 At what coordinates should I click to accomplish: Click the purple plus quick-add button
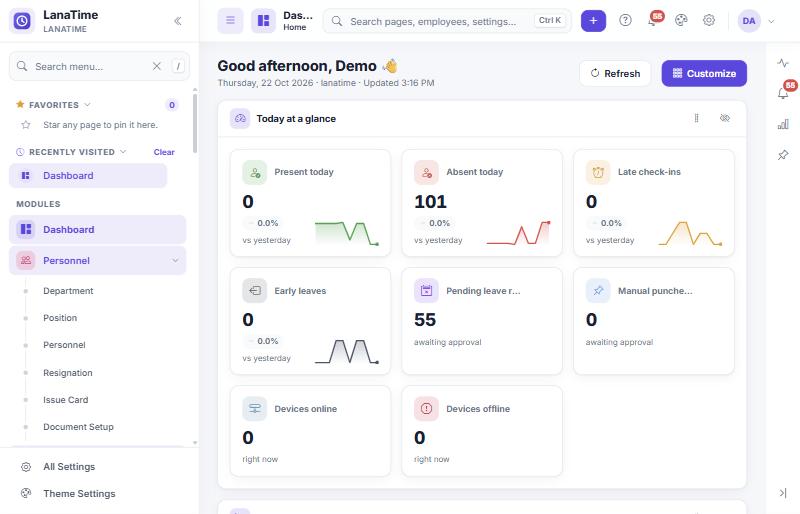pyautogui.click(x=593, y=21)
